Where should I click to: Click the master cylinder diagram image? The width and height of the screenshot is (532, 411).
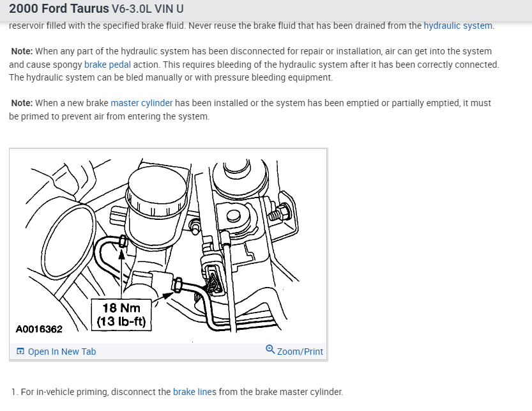click(x=169, y=246)
